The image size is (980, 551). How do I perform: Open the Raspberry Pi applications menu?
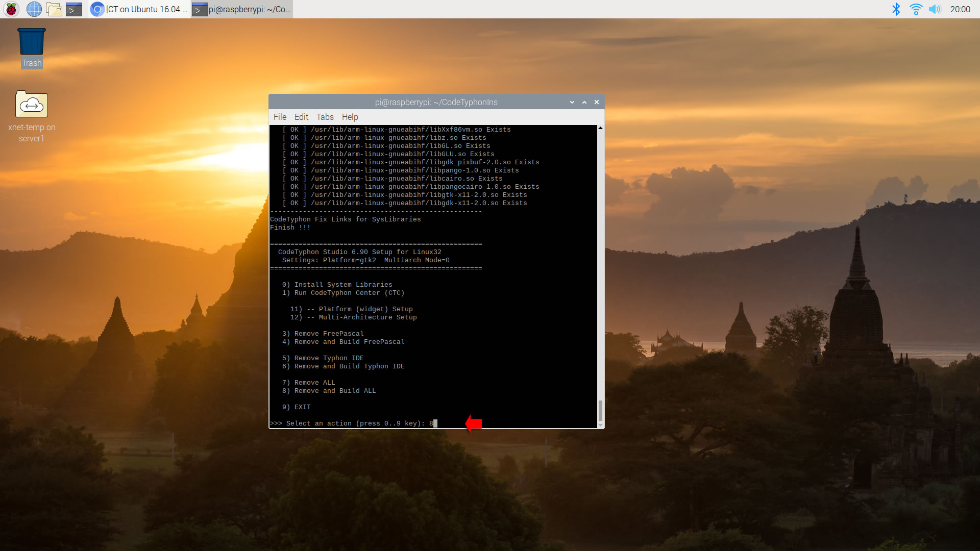point(11,9)
